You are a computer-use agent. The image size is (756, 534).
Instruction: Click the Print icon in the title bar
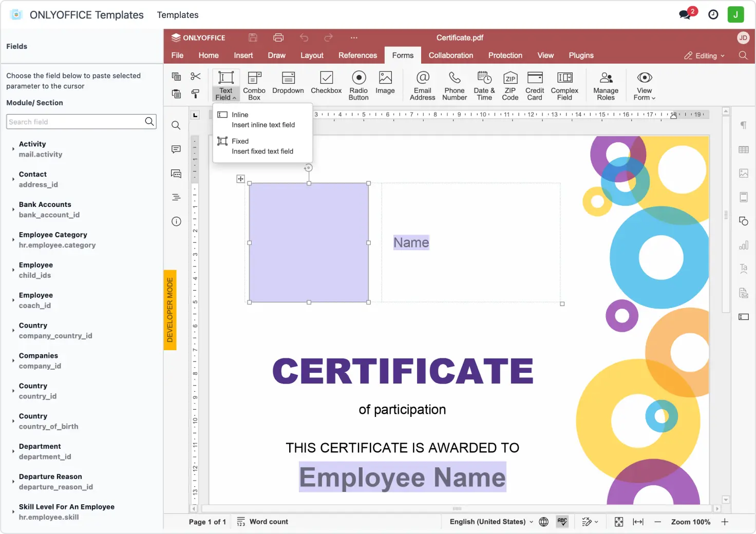pyautogui.click(x=278, y=37)
